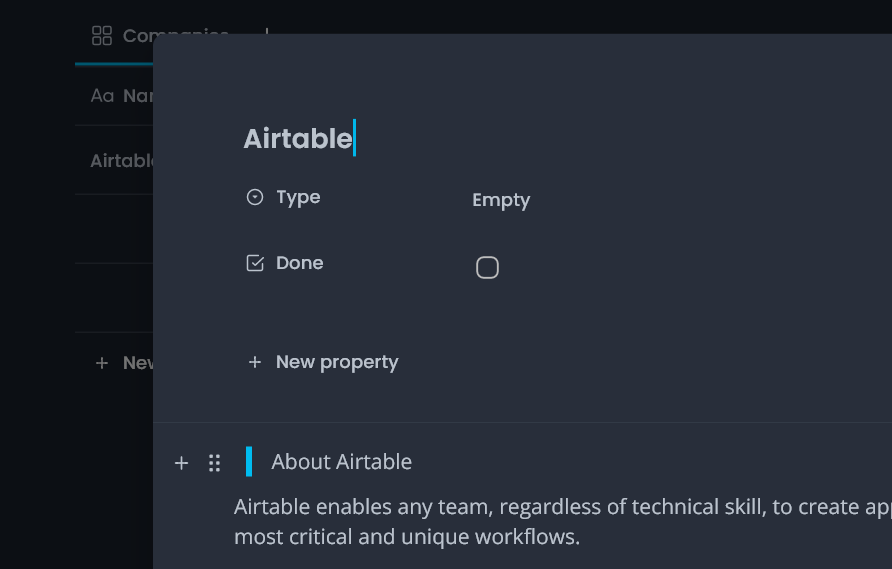Place cursor in About Airtable heading
Image resolution: width=892 pixels, height=569 pixels.
click(x=341, y=461)
